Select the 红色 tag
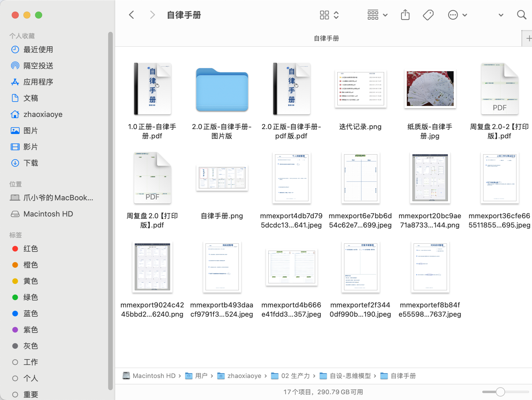Image resolution: width=532 pixels, height=400 pixels. point(30,249)
